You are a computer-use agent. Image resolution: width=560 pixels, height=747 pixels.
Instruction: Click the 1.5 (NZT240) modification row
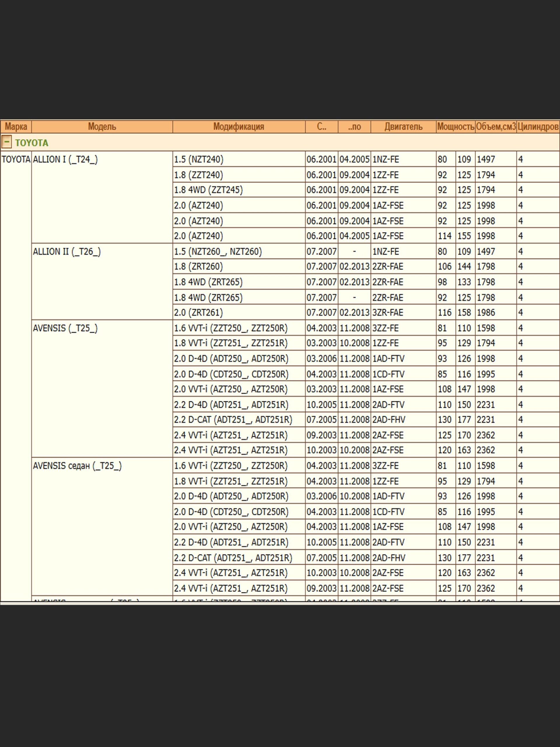coord(199,159)
